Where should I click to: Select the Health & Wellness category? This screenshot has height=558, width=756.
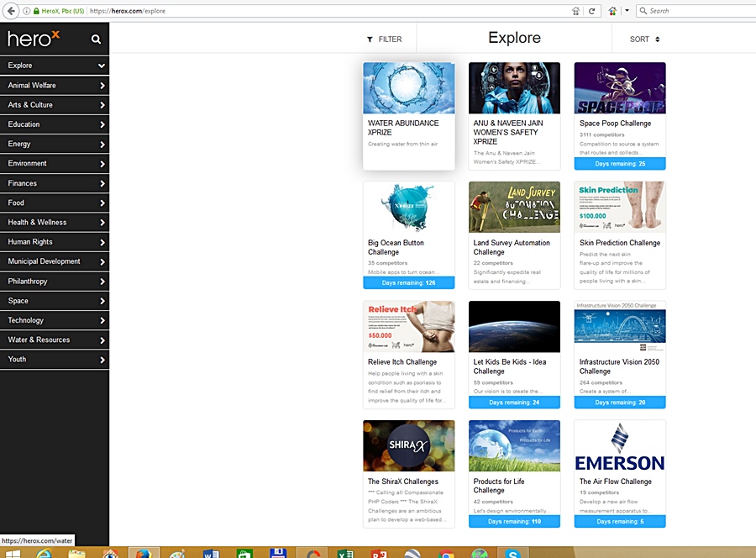(55, 223)
